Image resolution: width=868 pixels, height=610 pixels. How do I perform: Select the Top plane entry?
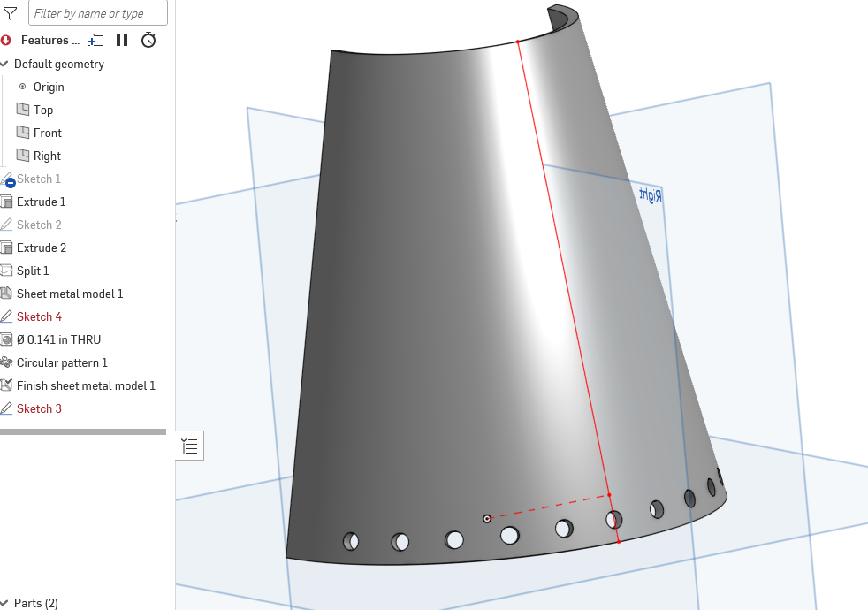coord(43,110)
